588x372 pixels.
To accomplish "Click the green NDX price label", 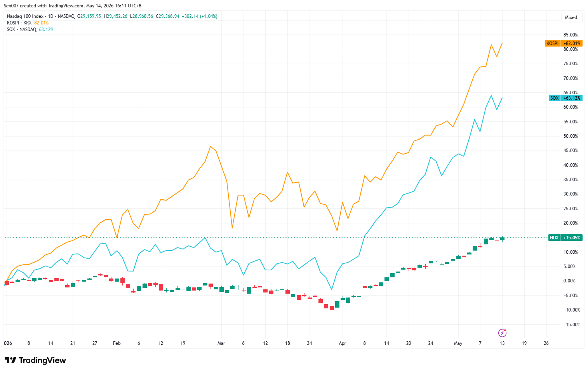I will (x=554, y=238).
